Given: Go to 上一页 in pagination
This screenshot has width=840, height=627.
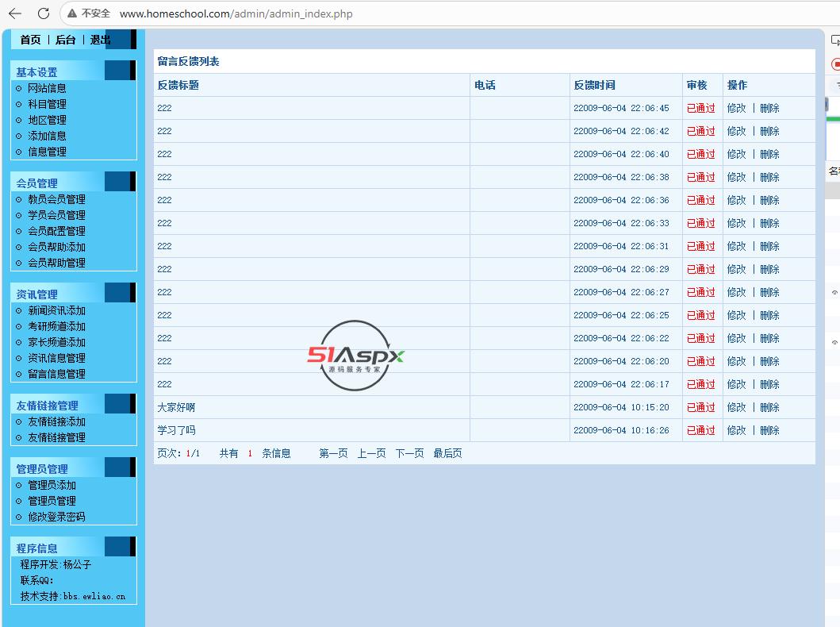Looking at the screenshot, I should coord(371,453).
